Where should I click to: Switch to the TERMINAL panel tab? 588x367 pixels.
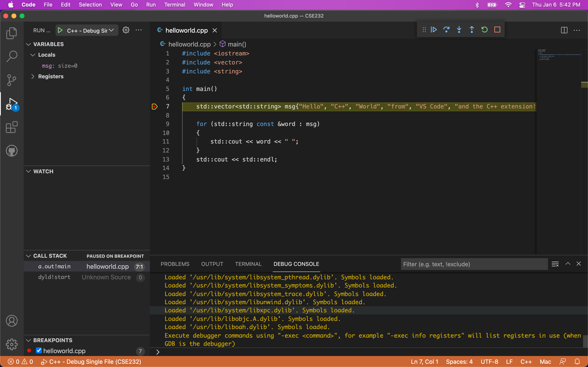248,264
